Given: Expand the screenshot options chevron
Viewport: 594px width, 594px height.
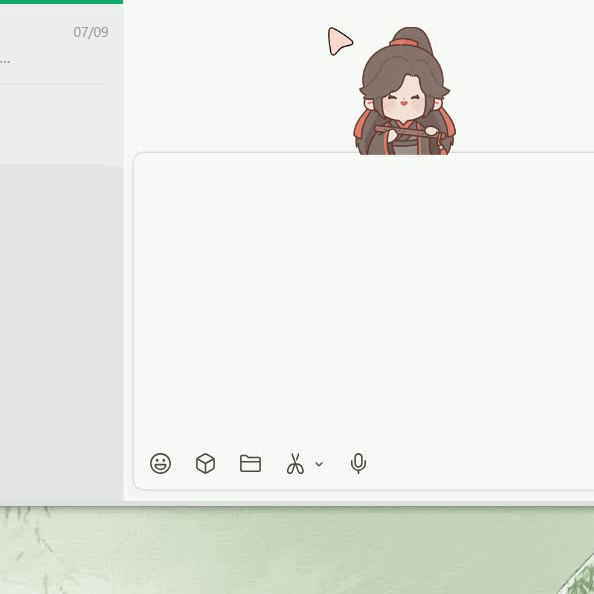Looking at the screenshot, I should [319, 464].
